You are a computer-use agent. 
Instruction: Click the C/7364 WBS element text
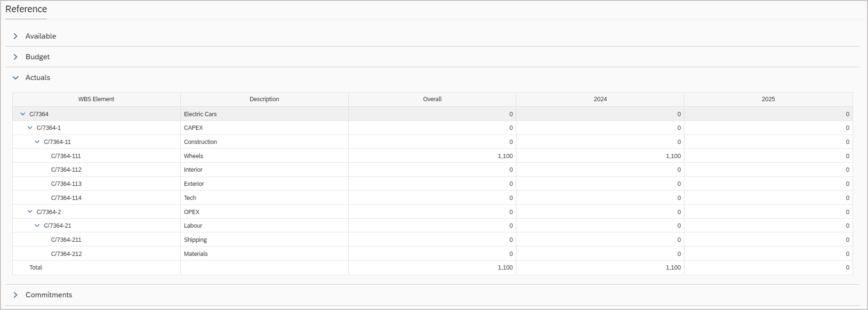39,114
